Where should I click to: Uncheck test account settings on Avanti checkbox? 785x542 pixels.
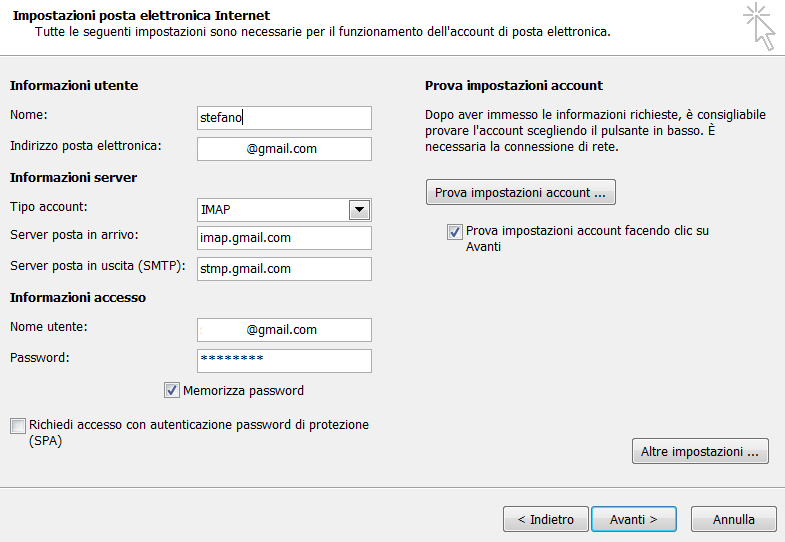pyautogui.click(x=455, y=232)
